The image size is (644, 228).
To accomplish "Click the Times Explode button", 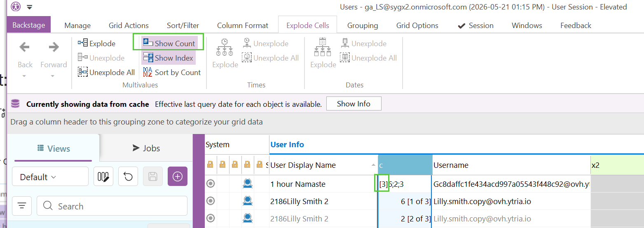I will (225, 54).
